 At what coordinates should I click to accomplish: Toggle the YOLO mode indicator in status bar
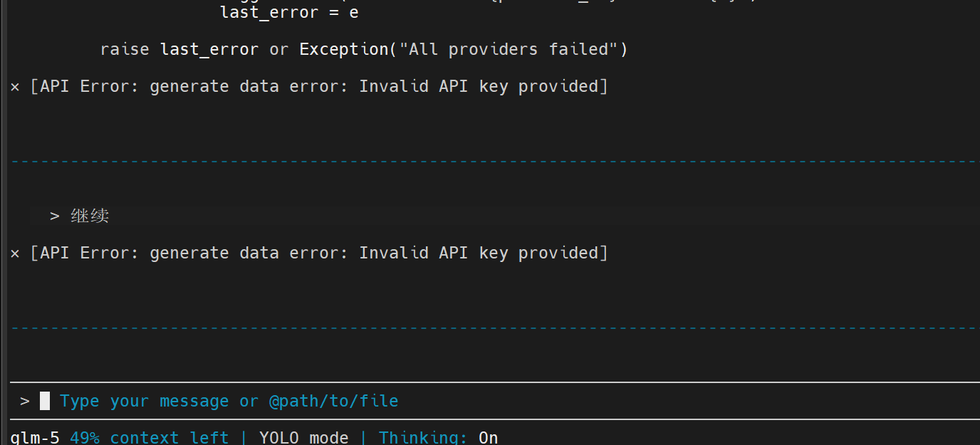point(303,437)
